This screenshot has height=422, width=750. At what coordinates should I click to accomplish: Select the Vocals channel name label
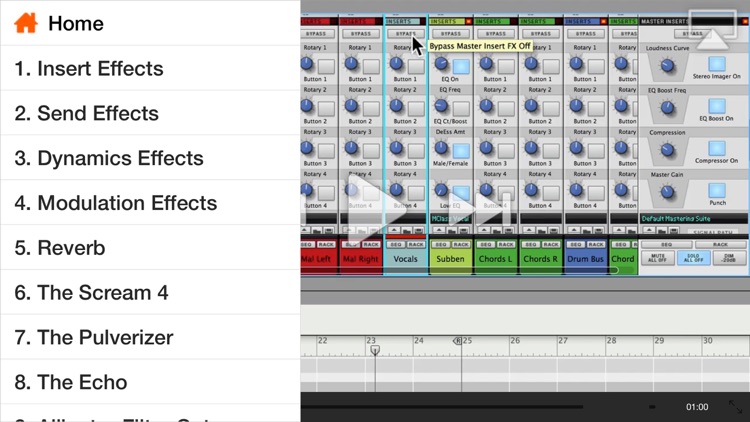point(406,259)
